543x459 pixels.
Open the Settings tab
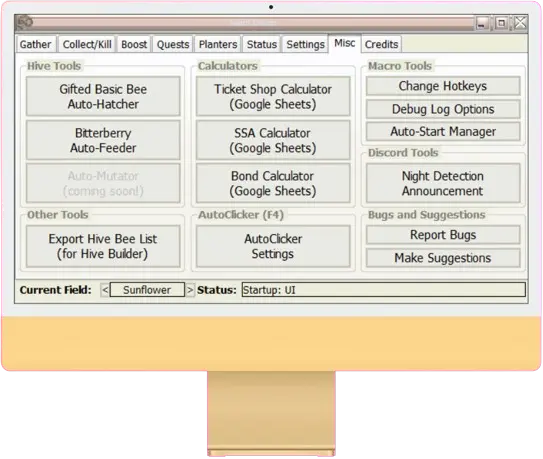pyautogui.click(x=305, y=44)
